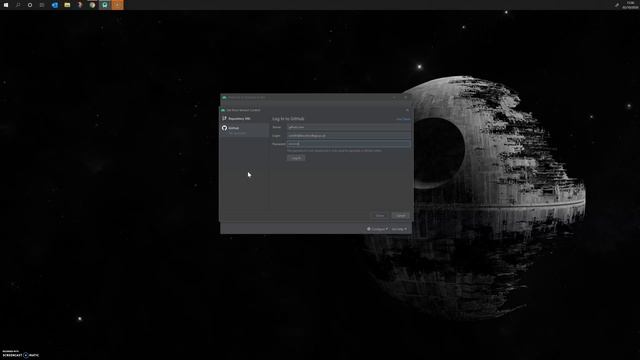640x360 pixels.
Task: Click into the Login input field
Action: [x=348, y=136]
